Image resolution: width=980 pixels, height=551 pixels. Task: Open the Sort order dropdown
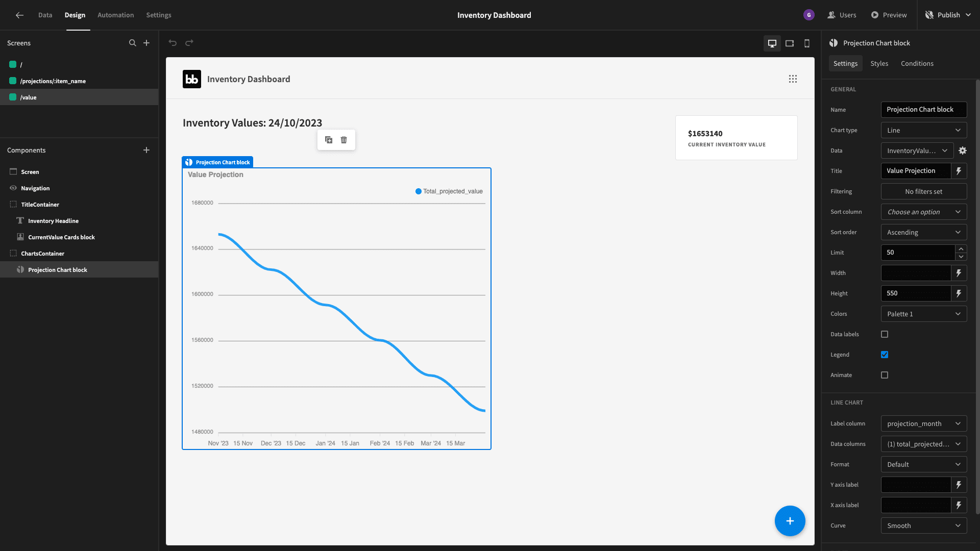click(924, 232)
